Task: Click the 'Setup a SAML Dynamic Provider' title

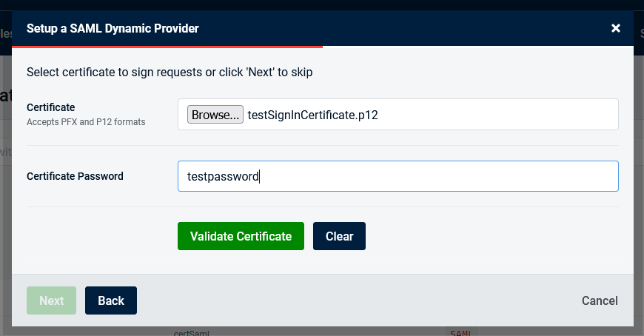Action: point(113,29)
